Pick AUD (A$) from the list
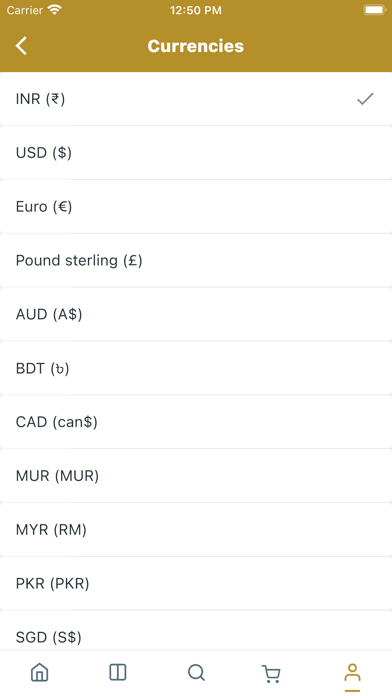This screenshot has height=696, width=392. pos(196,314)
